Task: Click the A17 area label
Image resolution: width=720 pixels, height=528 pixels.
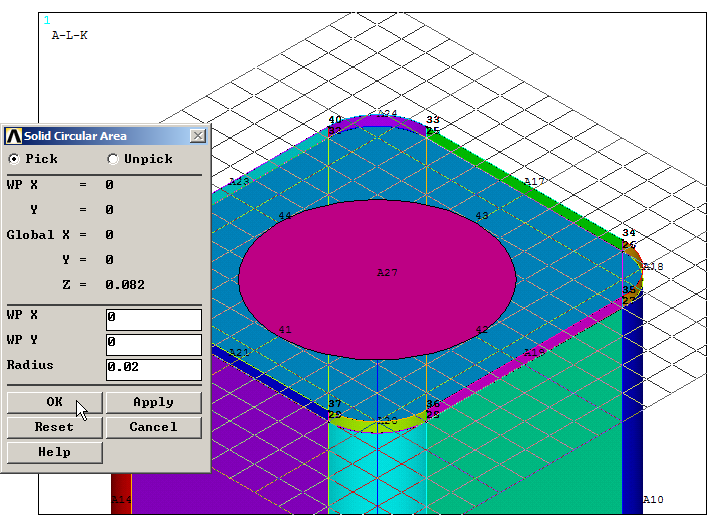Action: pyautogui.click(x=534, y=181)
